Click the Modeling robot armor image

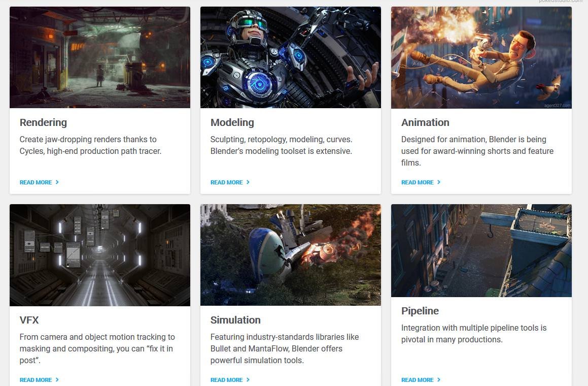(291, 57)
